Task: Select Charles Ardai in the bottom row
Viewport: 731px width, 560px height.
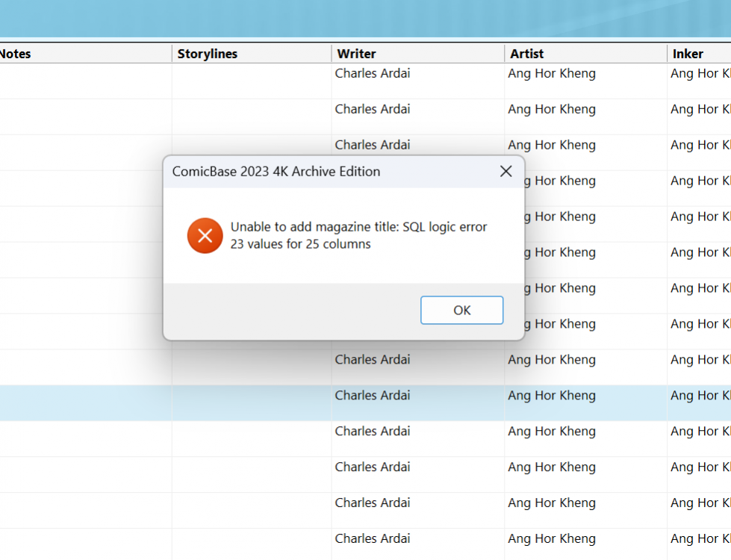Action: point(373,538)
